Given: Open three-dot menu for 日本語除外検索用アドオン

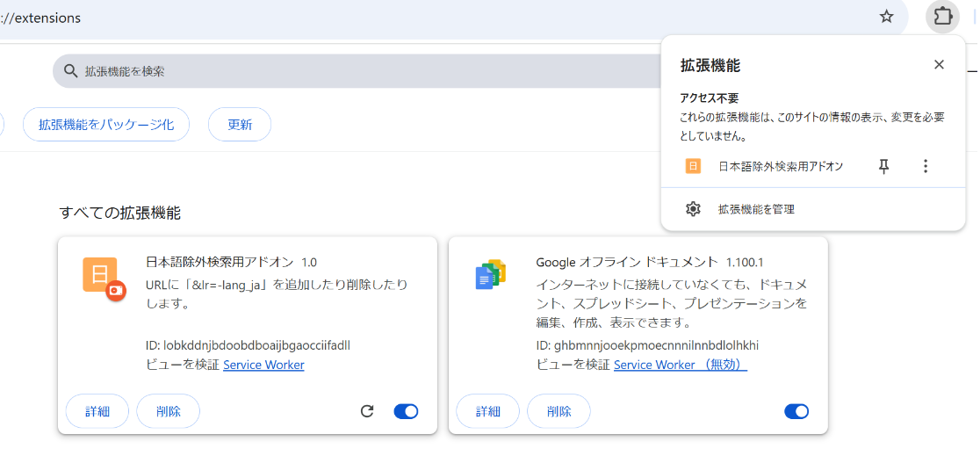Looking at the screenshot, I should point(925,166).
